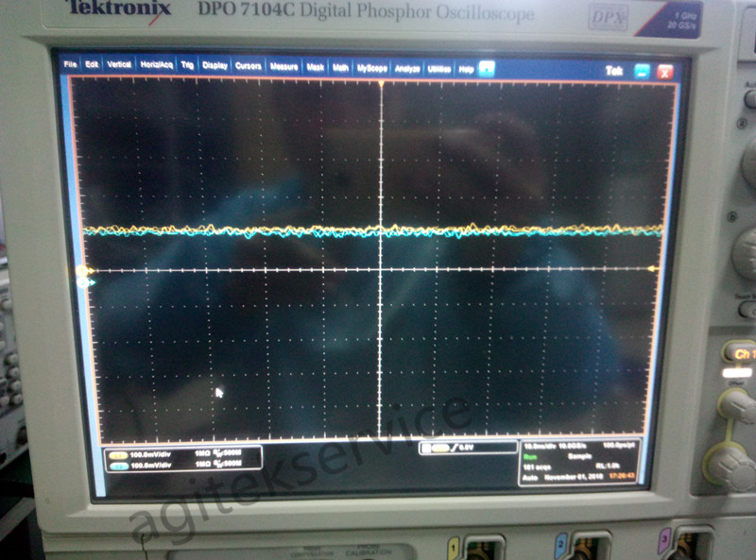Screen dimensions: 756x560
Task: Click the channel 1 yellow ground reference marker
Action: 80,270
